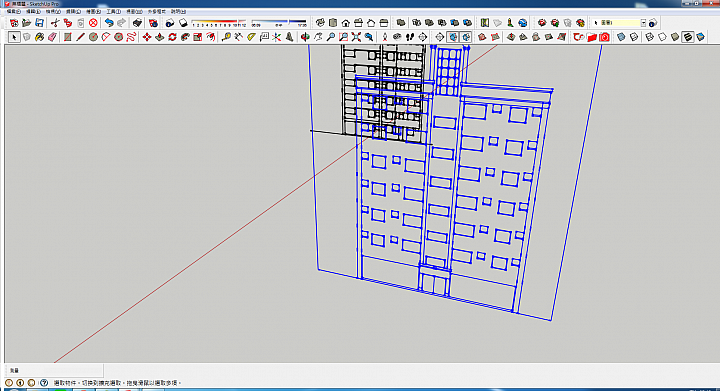720x391 pixels.
Task: Open fourth menu in menu bar
Action: click(73, 11)
